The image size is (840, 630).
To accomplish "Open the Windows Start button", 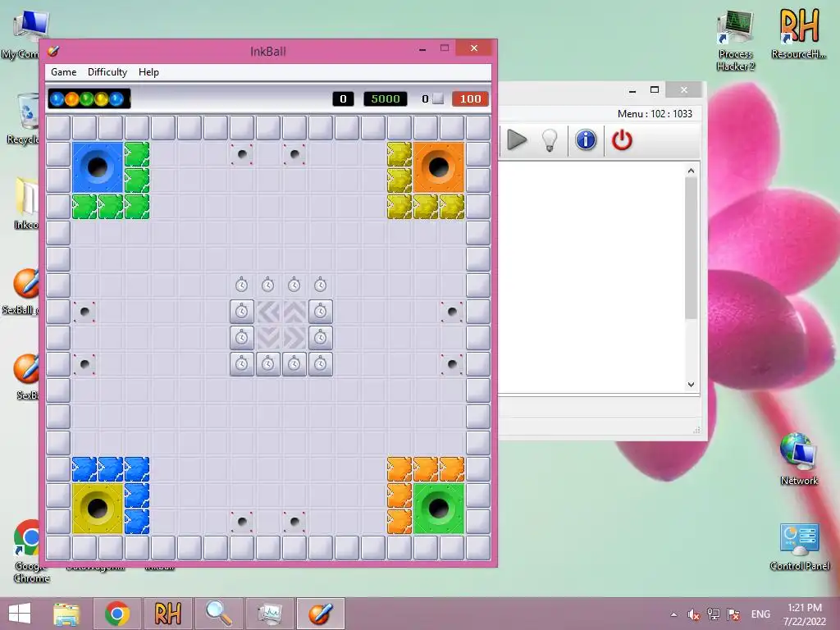I will tap(20, 614).
